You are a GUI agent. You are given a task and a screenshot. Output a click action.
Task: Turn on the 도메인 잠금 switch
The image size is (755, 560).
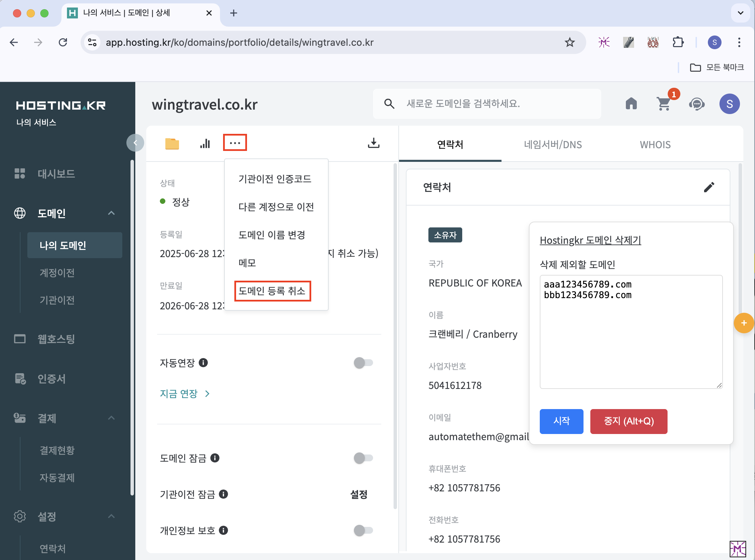363,458
